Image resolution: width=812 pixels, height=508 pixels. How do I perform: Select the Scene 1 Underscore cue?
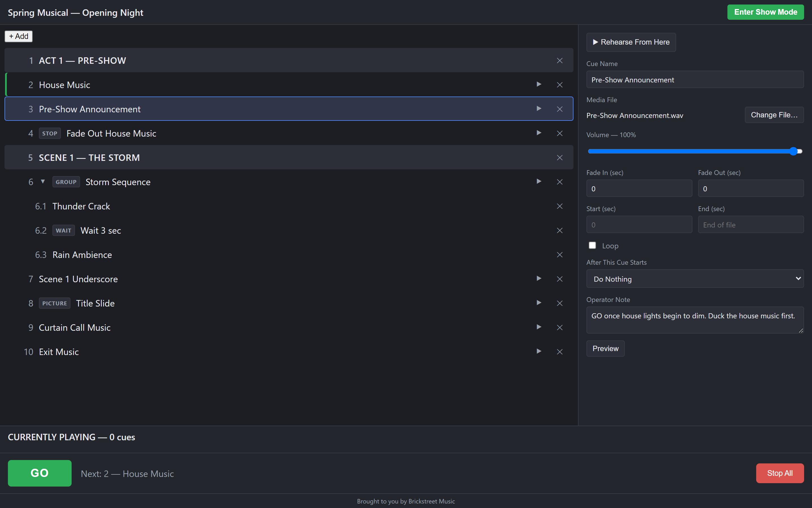click(x=289, y=279)
